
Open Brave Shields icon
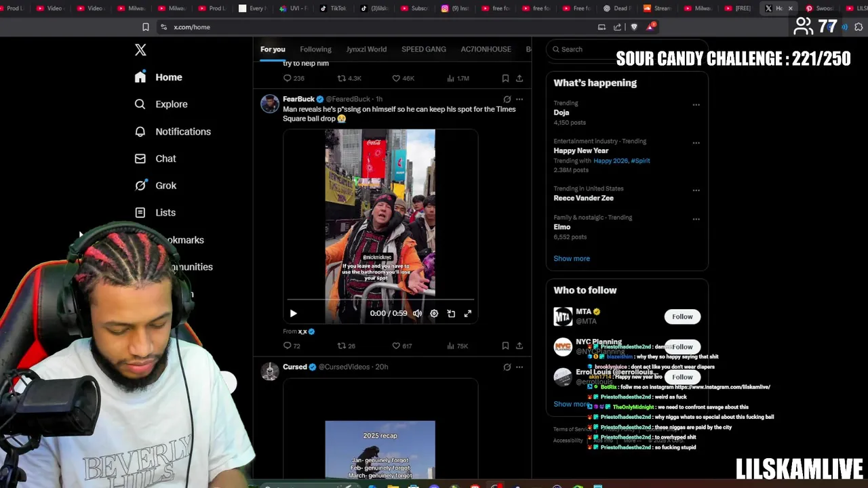click(634, 27)
